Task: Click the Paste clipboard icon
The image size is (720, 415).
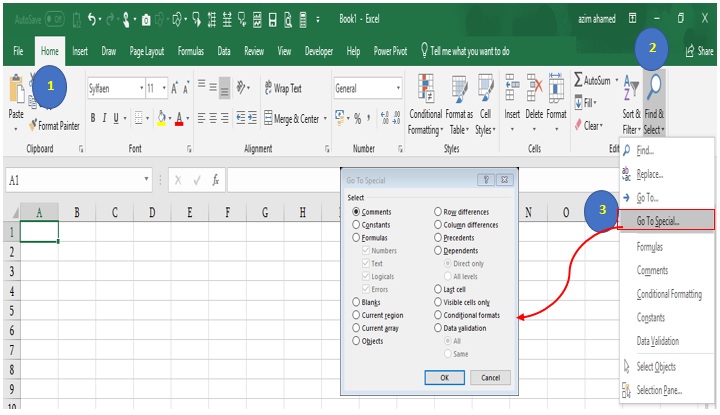Action: click(17, 90)
